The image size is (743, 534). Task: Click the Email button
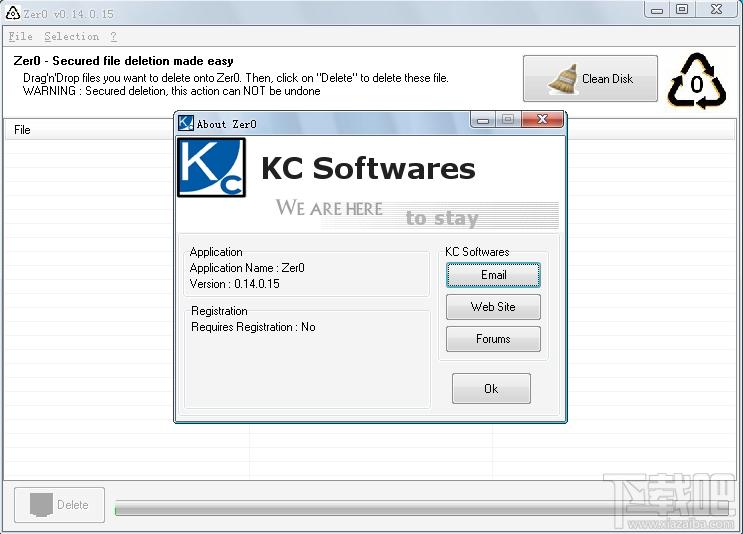[x=493, y=275]
